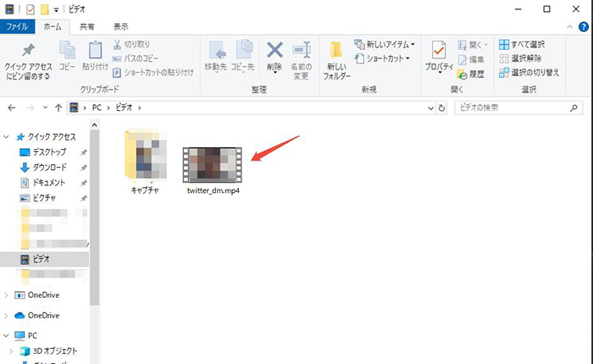
Task: Switch to Home (ホーム) tab
Action: (x=53, y=26)
